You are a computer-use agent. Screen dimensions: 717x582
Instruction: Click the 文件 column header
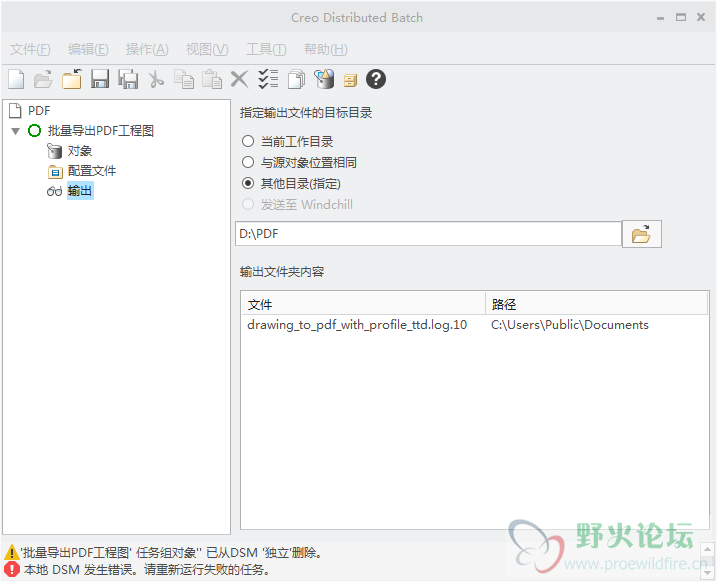(363, 304)
